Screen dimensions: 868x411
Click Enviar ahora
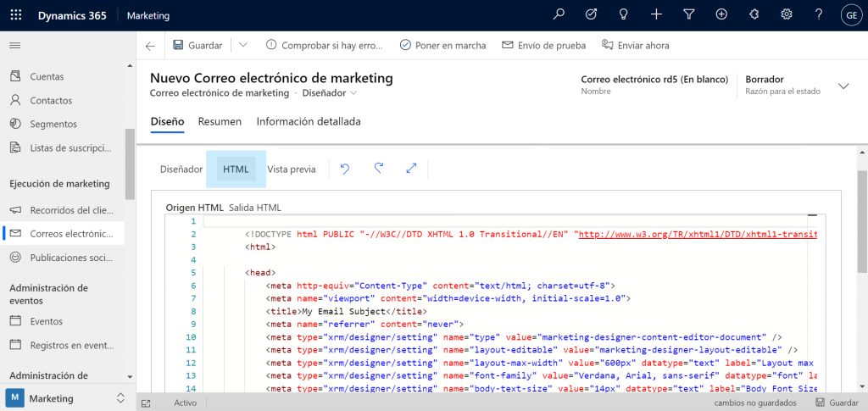(x=636, y=46)
